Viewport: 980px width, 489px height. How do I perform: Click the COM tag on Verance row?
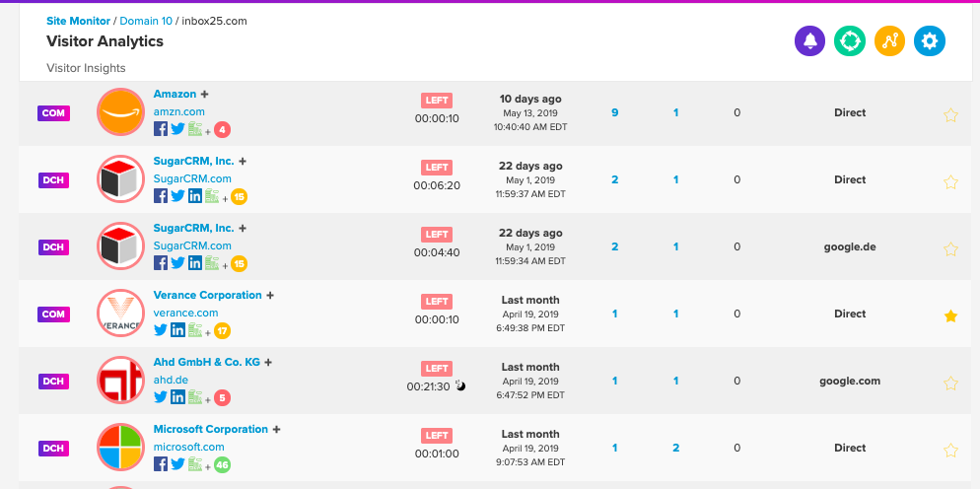click(54, 314)
